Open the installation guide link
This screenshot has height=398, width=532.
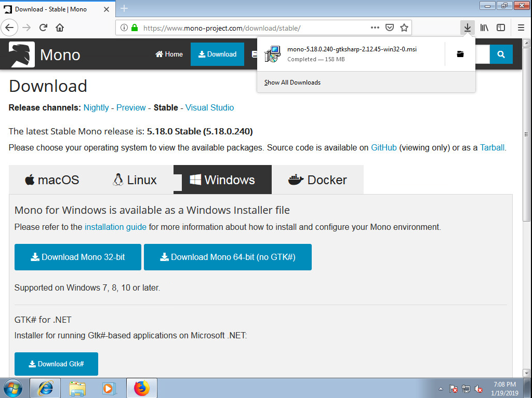(115, 227)
